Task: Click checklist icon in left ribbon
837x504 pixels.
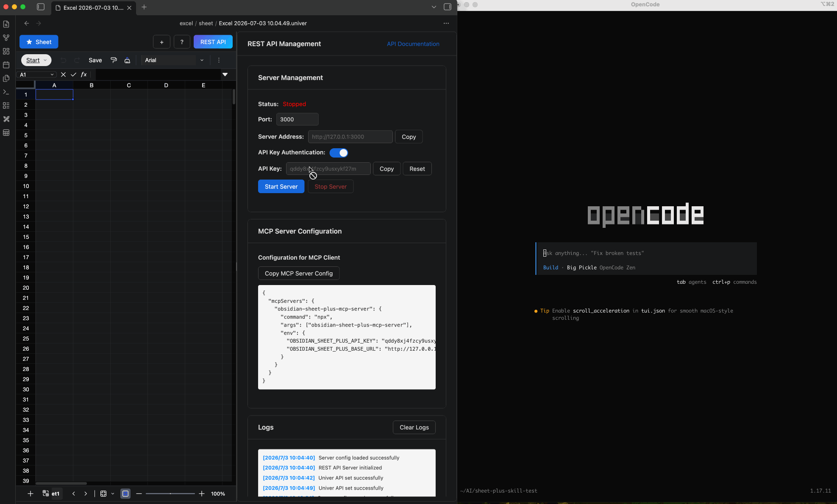Action: (6, 105)
